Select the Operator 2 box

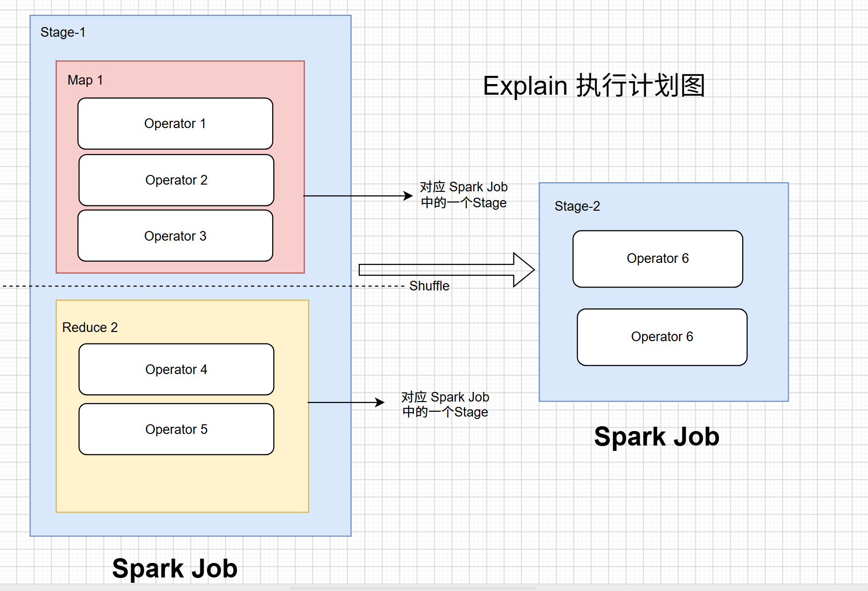[177, 180]
